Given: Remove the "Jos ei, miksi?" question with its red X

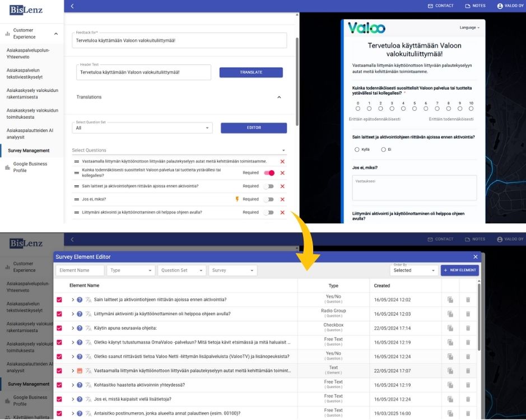Looking at the screenshot, I should coord(282,199).
